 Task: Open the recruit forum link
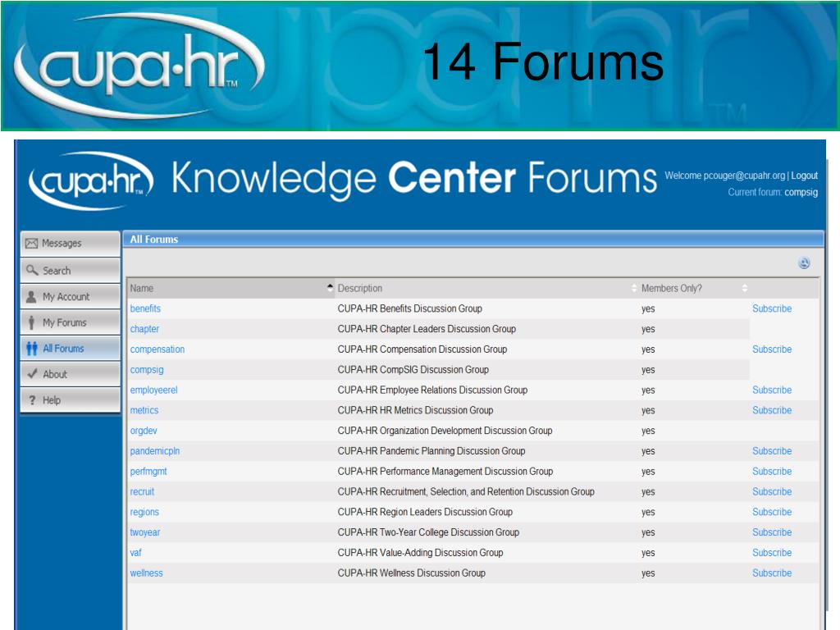click(142, 492)
